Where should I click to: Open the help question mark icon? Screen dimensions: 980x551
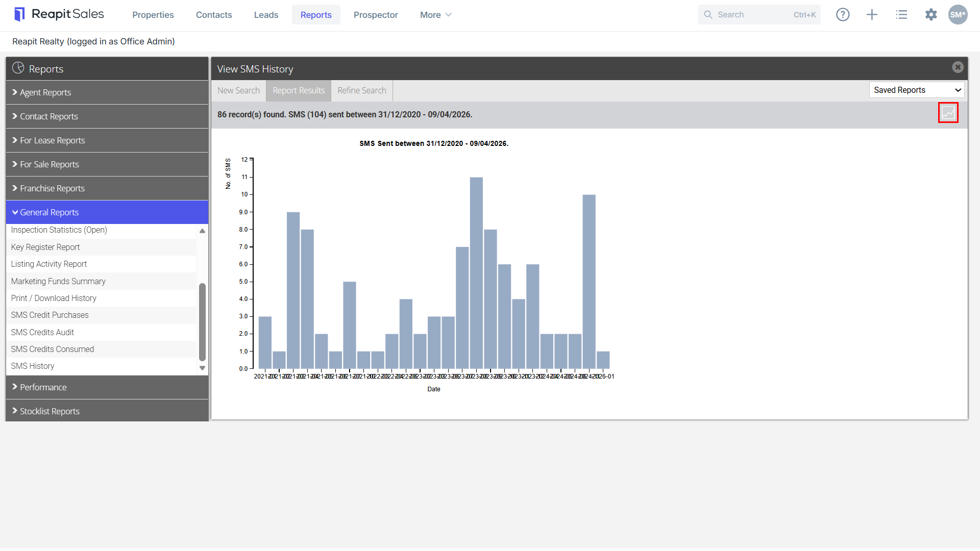pos(843,15)
